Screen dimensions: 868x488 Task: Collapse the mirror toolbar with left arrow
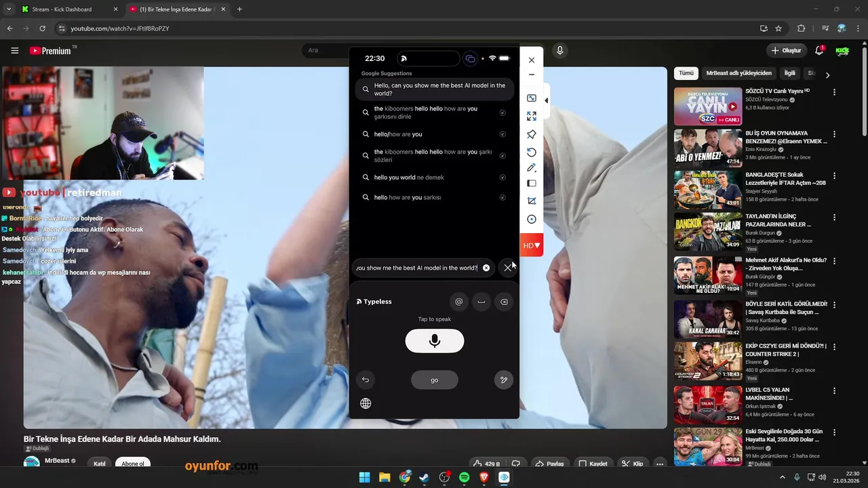pyautogui.click(x=547, y=100)
